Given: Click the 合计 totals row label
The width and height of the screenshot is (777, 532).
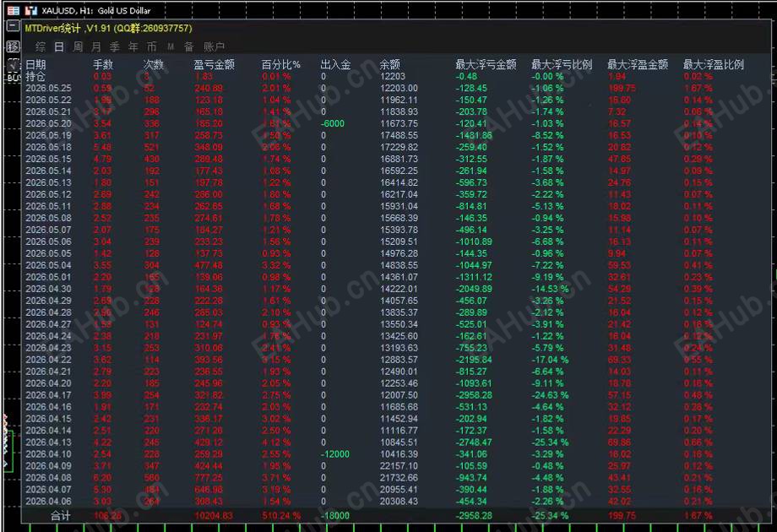Looking at the screenshot, I should (61, 516).
